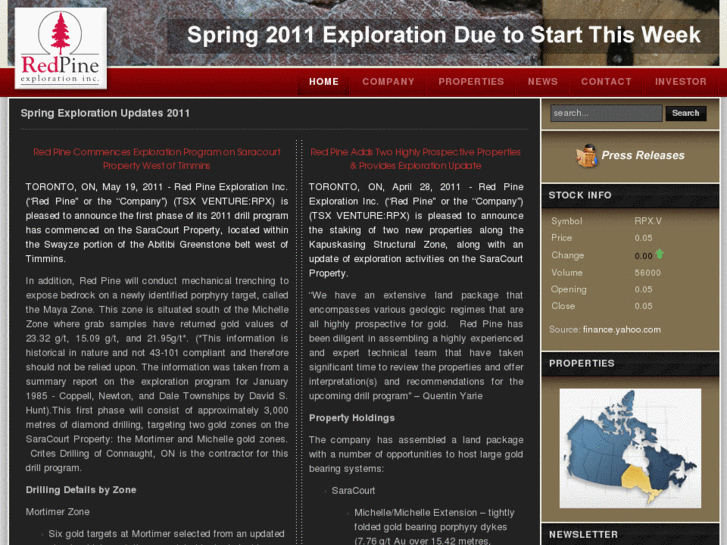Click the Opening label in stock info
The height and width of the screenshot is (545, 727).
[568, 289]
